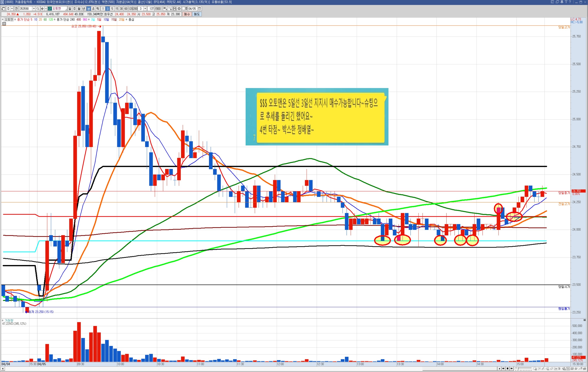Click the 매도 sell button
The image size is (588, 372).
tap(197, 14)
